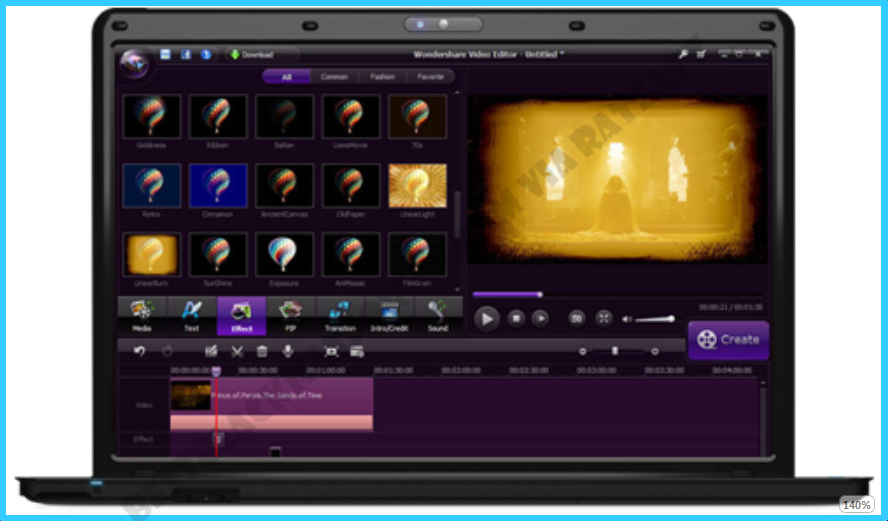Open the Effect panel
The width and height of the screenshot is (888, 521).
(241, 315)
